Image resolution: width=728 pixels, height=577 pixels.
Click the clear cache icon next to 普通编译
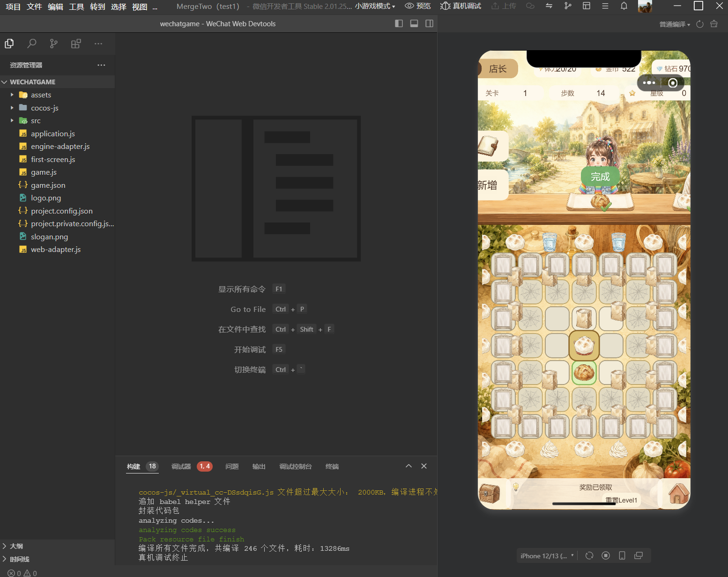[714, 24]
